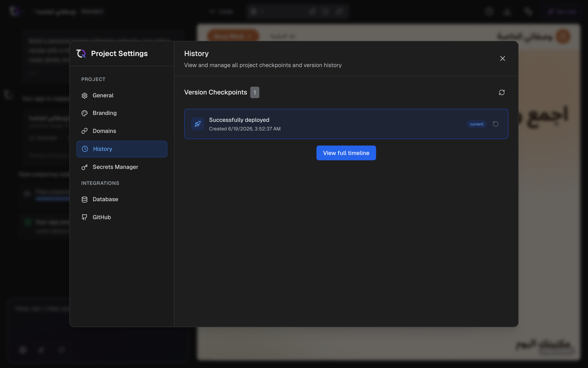Go to Domains settings
The image size is (588, 368).
point(122,131)
